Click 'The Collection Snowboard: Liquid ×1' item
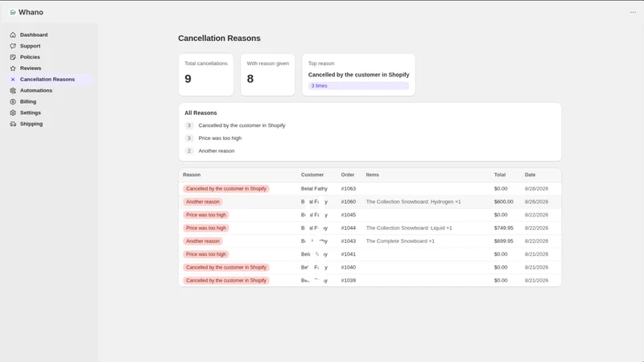 (x=409, y=228)
